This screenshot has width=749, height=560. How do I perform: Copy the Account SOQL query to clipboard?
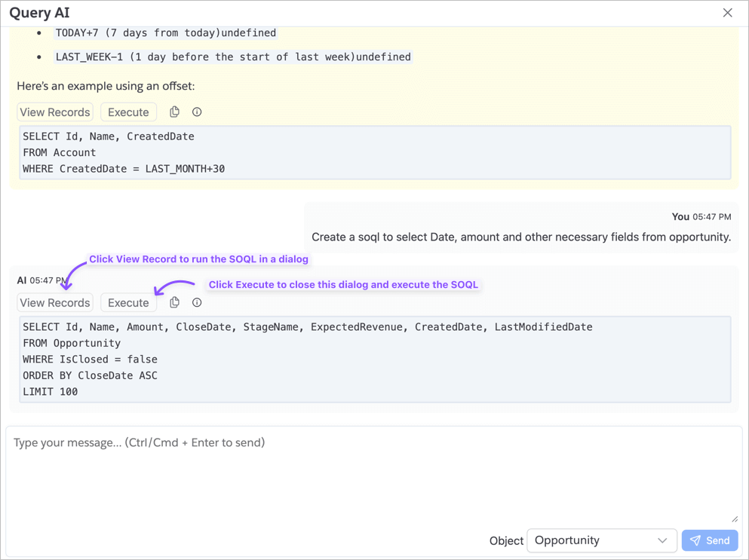tap(174, 112)
